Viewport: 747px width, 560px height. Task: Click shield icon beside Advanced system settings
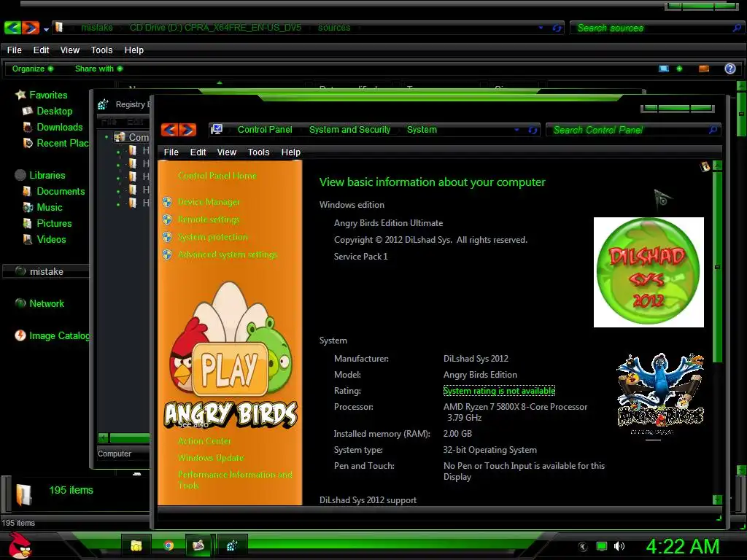(167, 254)
